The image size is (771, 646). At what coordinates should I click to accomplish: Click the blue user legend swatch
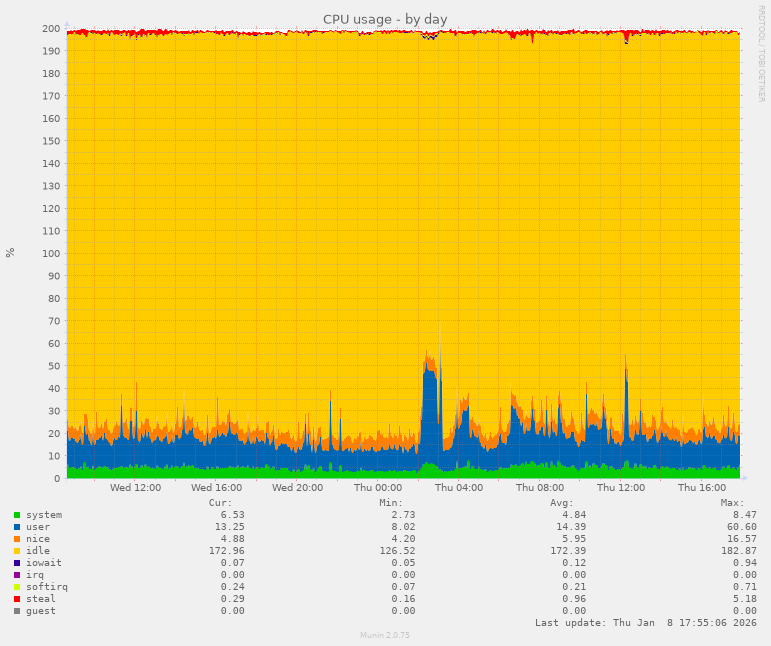(x=17, y=527)
